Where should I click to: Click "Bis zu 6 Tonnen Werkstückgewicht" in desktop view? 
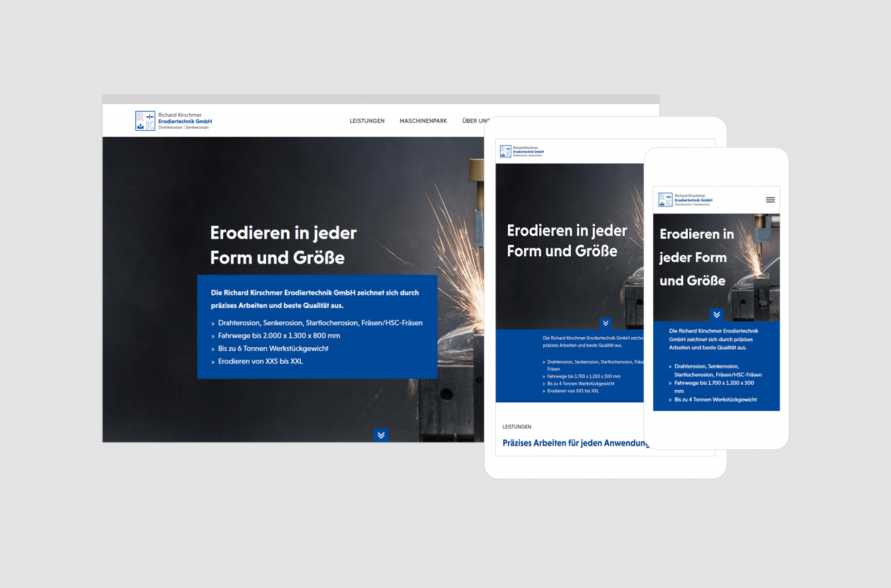(x=273, y=348)
